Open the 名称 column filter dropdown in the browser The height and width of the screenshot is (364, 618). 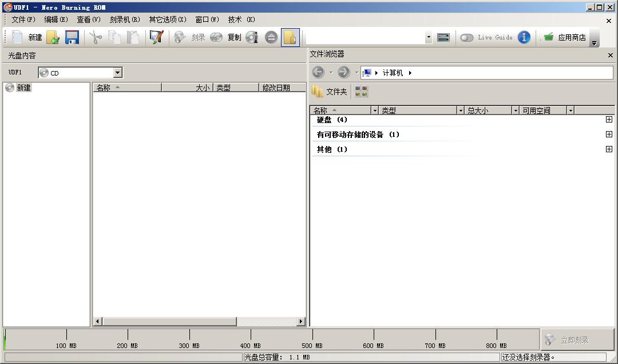(x=375, y=110)
